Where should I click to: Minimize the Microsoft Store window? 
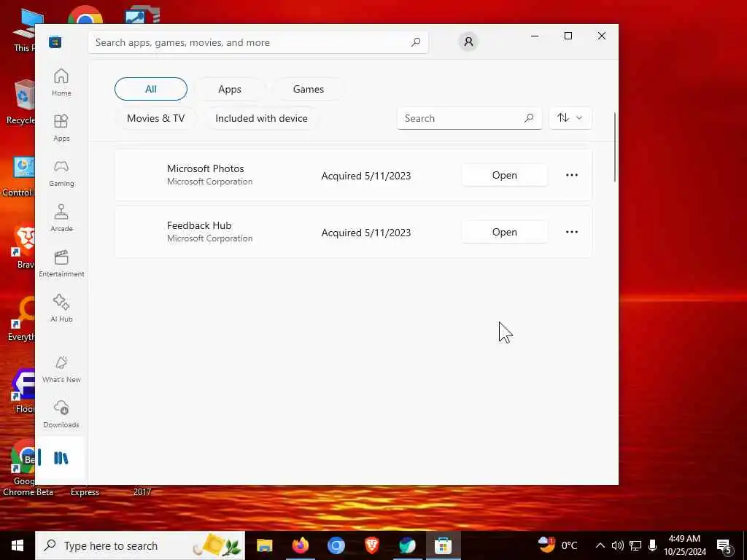[x=535, y=36]
